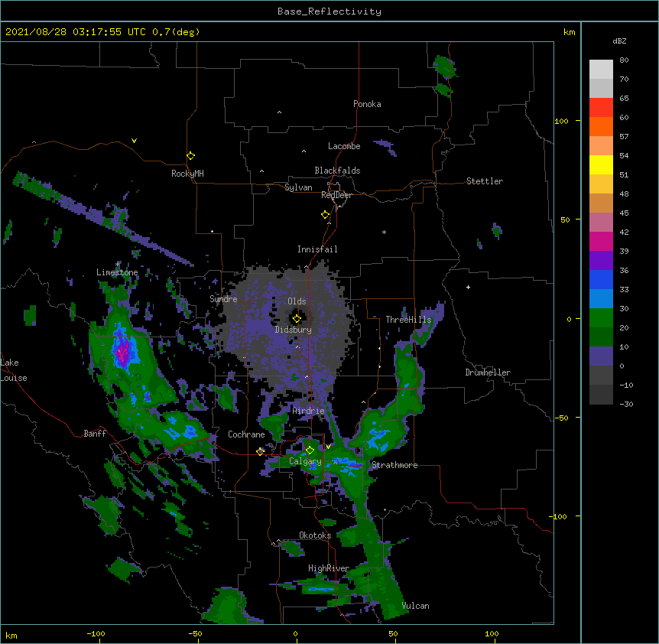Click the Okotoks label
This screenshot has height=644, width=659.
pyautogui.click(x=315, y=535)
